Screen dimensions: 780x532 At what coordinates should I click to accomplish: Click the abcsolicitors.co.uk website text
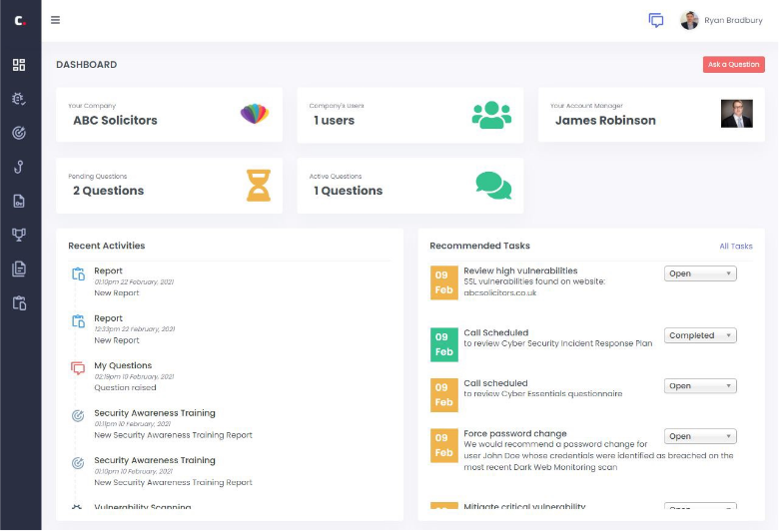pos(500,292)
